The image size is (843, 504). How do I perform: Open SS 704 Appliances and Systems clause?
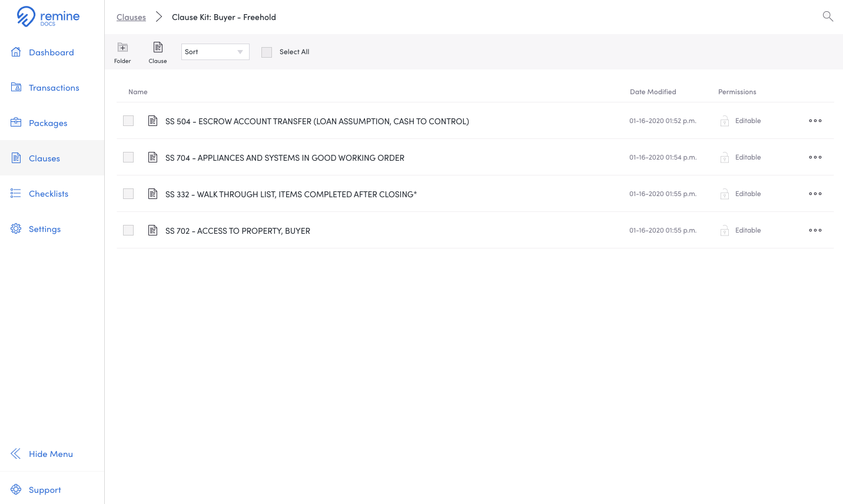tap(285, 158)
